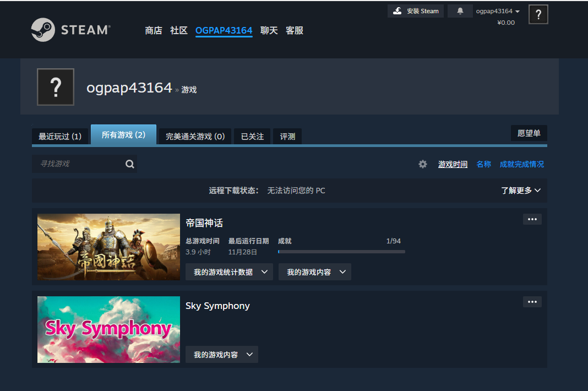This screenshot has width=588, height=391.
Task: Click the 寻找游戏 search field
Action: 77,164
